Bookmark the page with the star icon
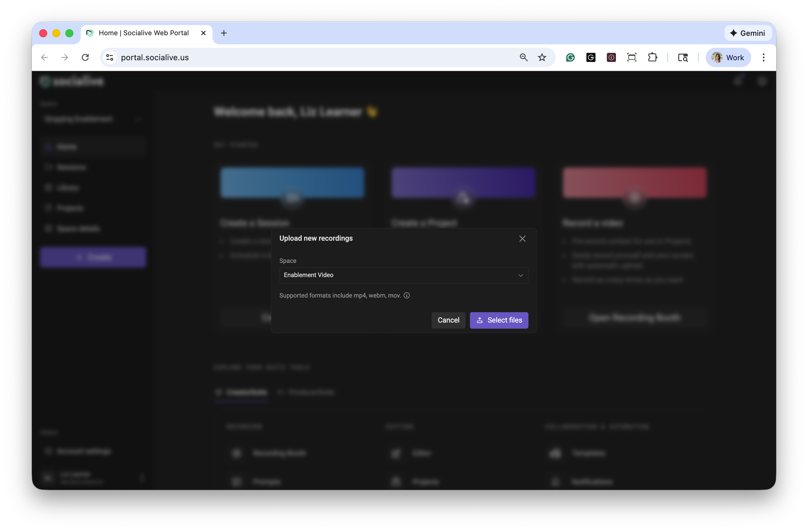 (x=542, y=57)
